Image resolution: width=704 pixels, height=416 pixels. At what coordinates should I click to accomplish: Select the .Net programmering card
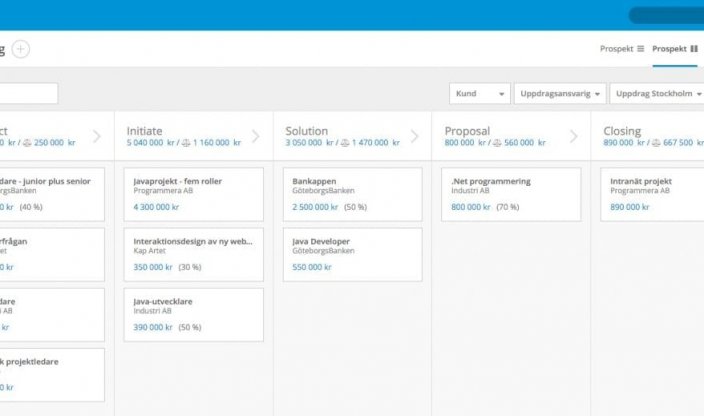511,194
